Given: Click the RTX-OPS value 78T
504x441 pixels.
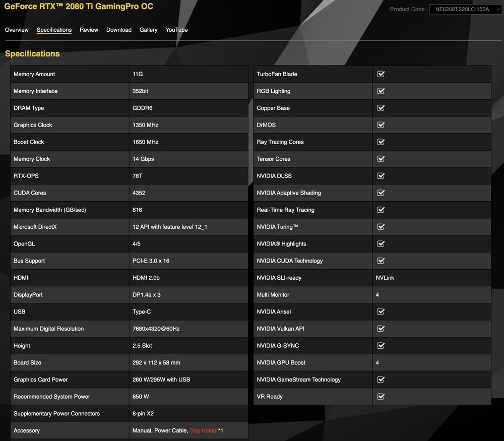Looking at the screenshot, I should click(137, 176).
